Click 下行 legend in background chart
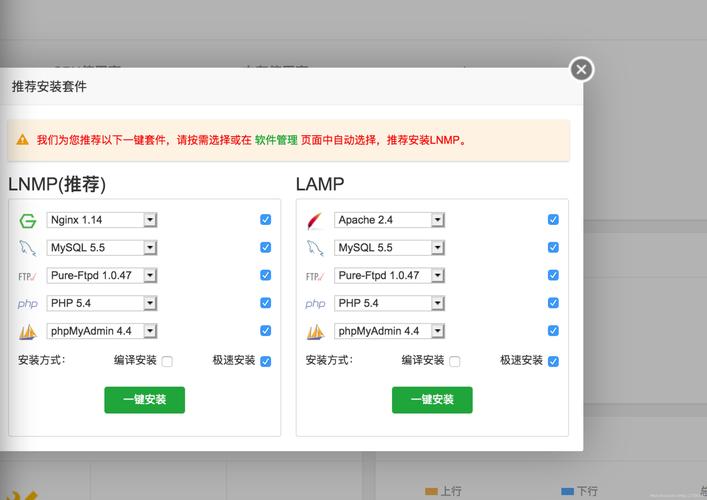Viewport: 707px width, 500px height. coord(579,491)
